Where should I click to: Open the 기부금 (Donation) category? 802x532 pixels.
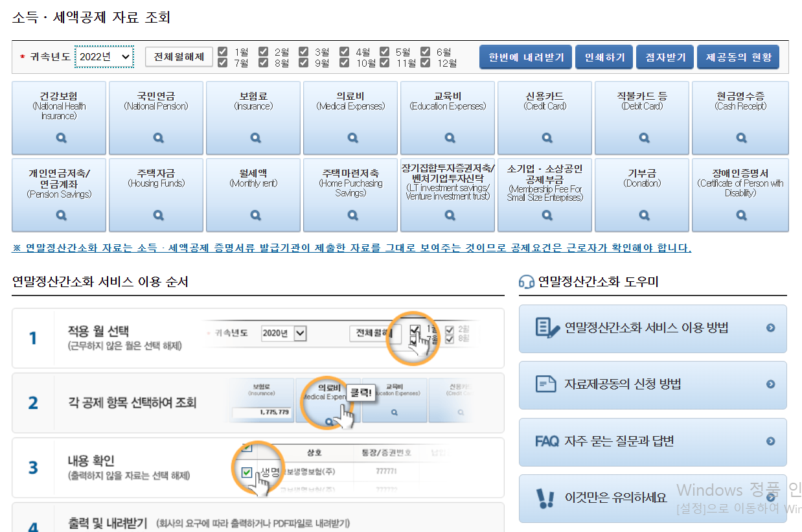click(642, 195)
